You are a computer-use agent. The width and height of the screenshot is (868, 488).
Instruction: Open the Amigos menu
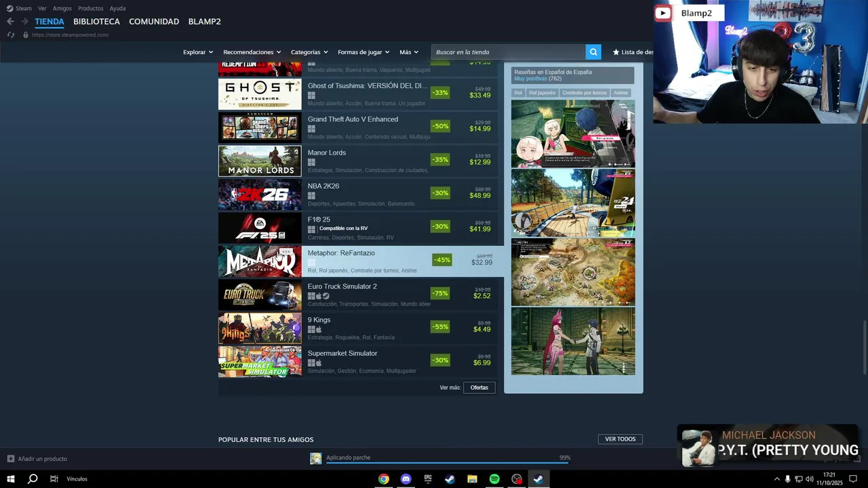tap(62, 8)
